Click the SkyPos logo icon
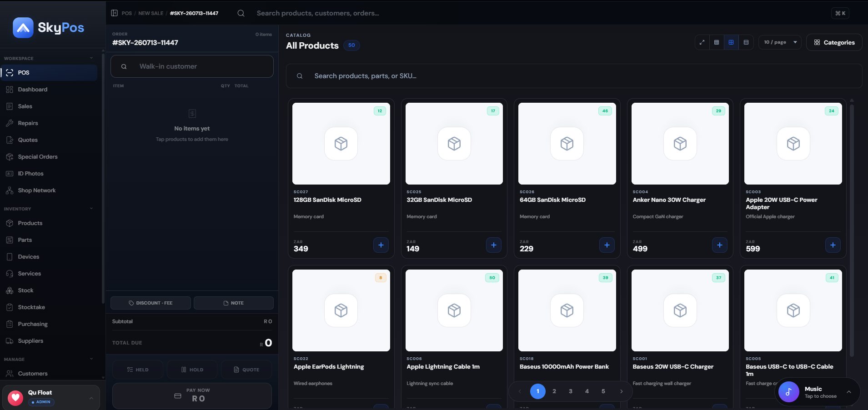Image resolution: width=868 pixels, height=410 pixels. (x=23, y=28)
